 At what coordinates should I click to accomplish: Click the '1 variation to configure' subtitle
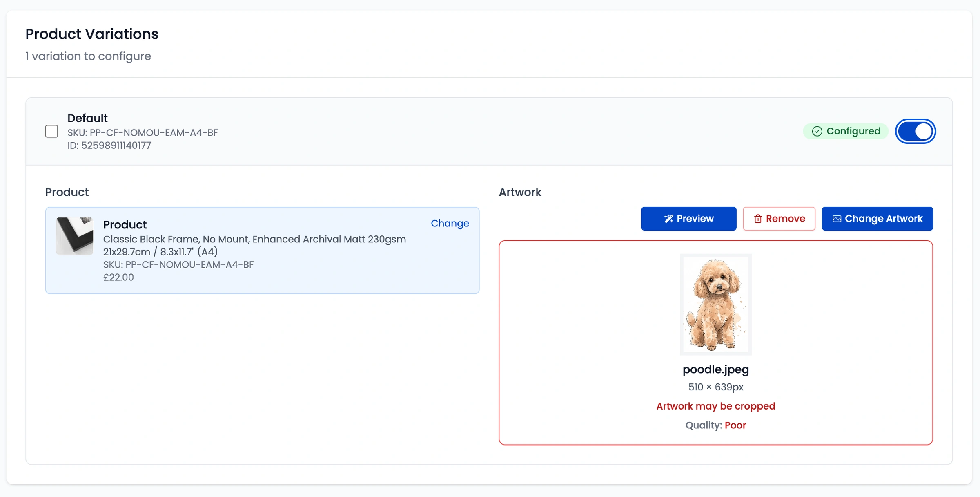(x=88, y=56)
